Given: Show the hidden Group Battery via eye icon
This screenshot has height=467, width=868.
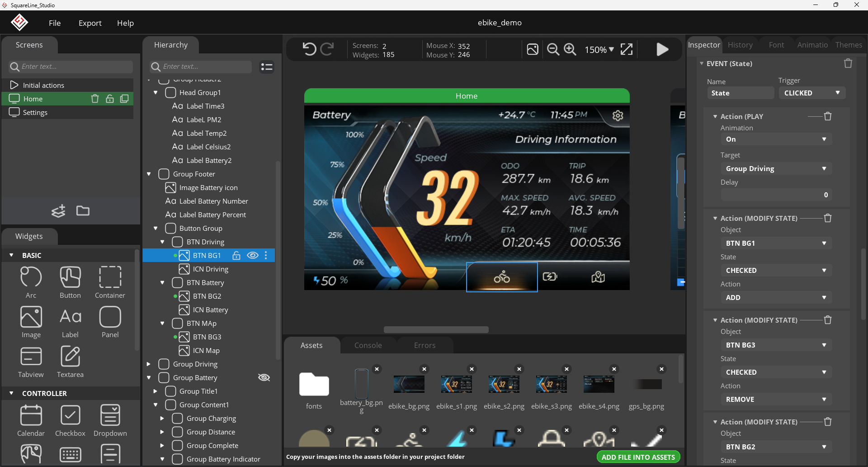Looking at the screenshot, I should point(264,377).
